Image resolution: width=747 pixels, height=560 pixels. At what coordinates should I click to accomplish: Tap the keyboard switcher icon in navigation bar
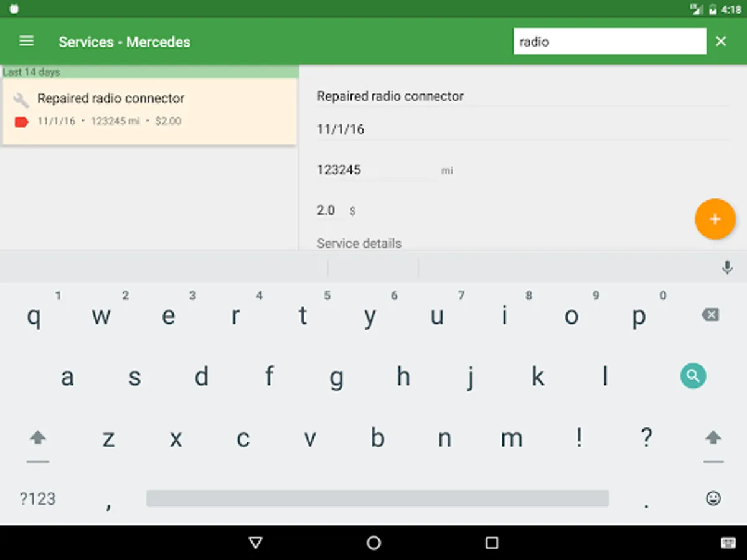[728, 543]
